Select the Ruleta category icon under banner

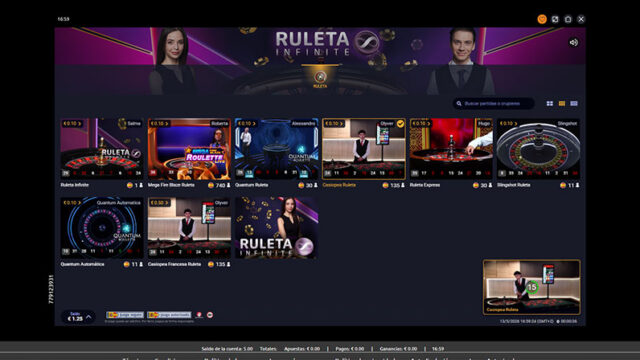click(x=320, y=78)
